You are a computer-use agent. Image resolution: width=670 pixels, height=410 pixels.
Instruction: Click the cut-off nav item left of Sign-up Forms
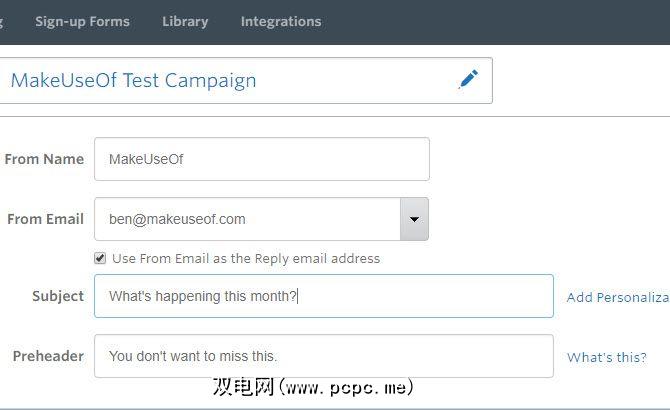click(3, 21)
